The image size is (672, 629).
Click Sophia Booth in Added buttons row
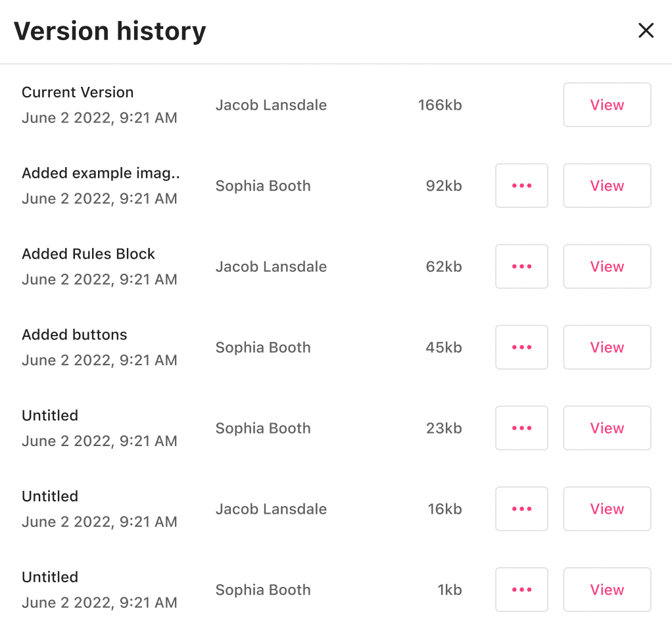click(x=263, y=347)
